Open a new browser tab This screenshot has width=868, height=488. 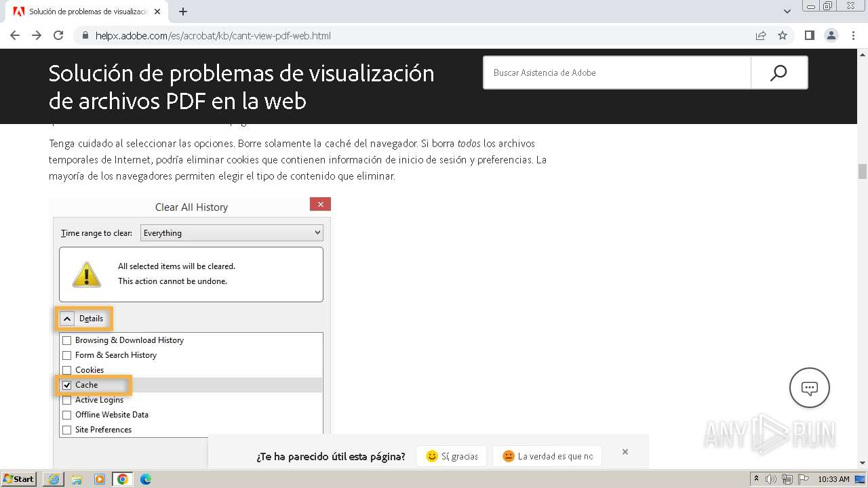point(183,12)
